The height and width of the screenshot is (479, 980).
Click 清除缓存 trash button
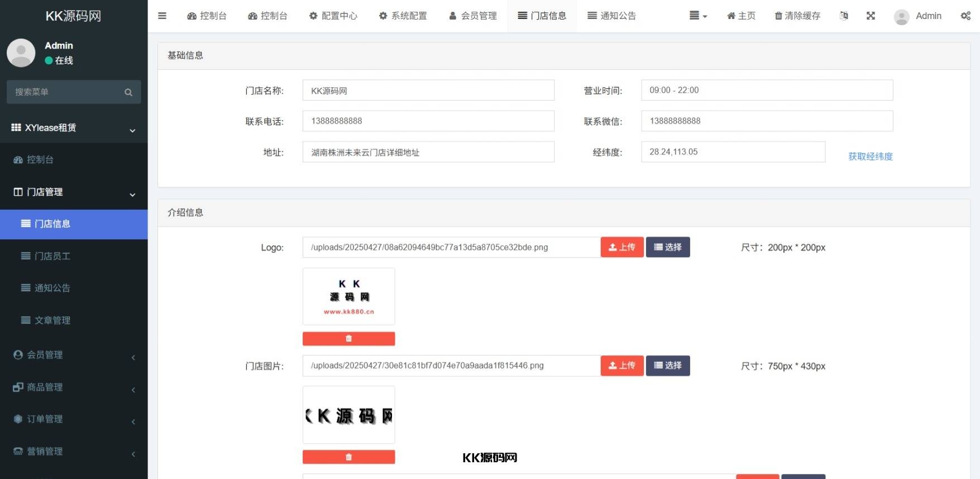[797, 16]
